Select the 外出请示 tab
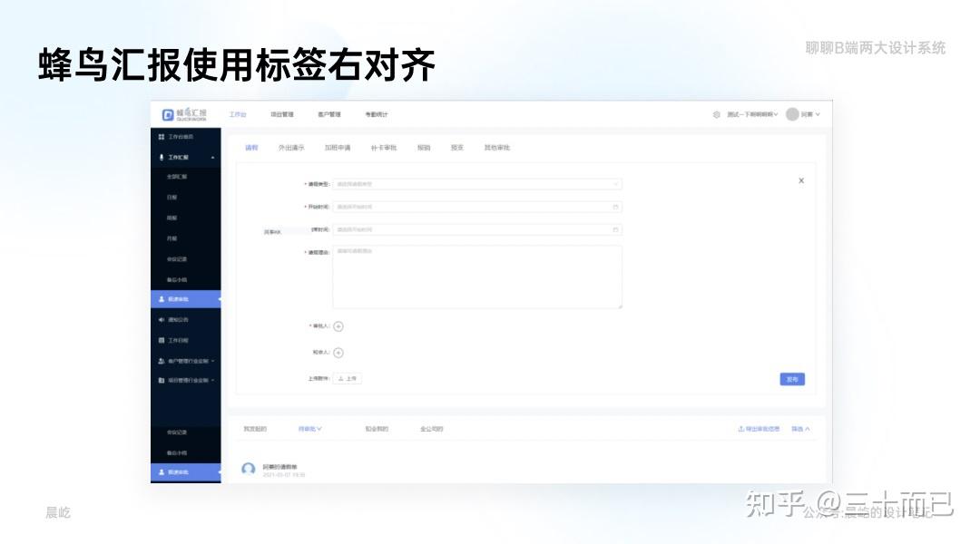 tap(291, 148)
